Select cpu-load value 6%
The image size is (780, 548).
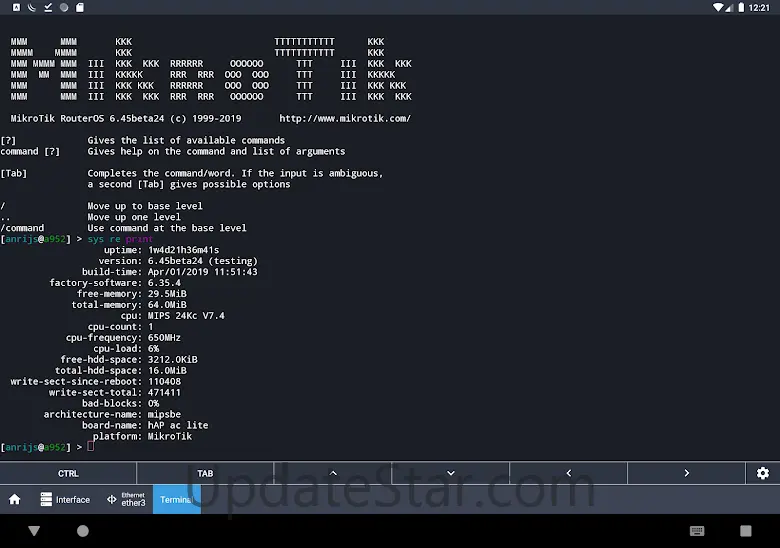point(153,348)
